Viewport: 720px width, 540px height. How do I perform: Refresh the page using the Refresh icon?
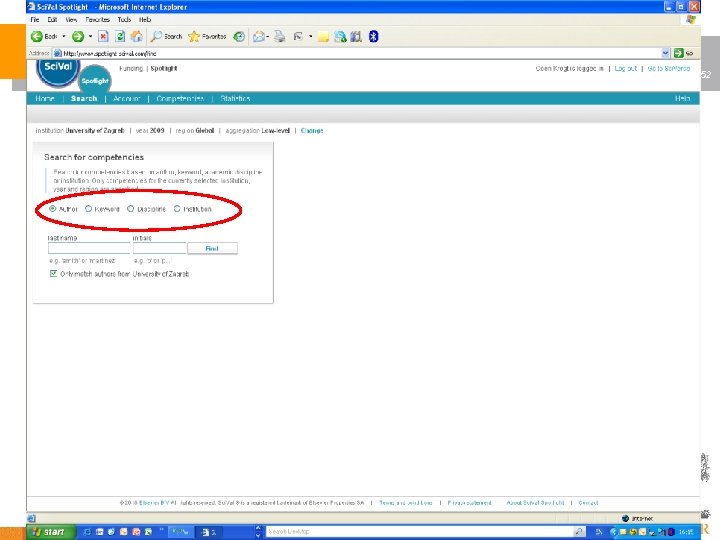coord(120,37)
